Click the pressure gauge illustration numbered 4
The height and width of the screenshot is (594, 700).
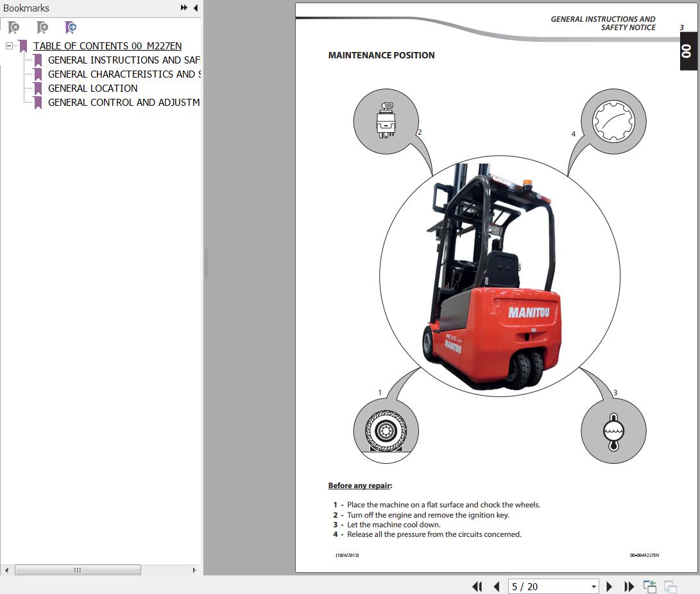(x=613, y=121)
